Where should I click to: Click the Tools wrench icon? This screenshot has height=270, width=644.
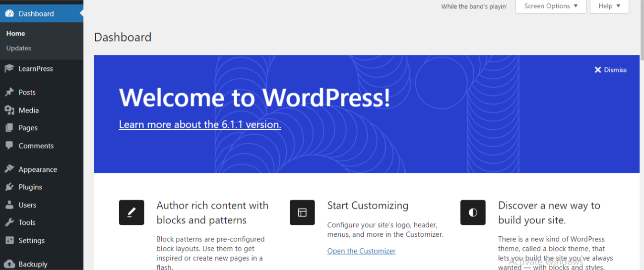(x=9, y=222)
